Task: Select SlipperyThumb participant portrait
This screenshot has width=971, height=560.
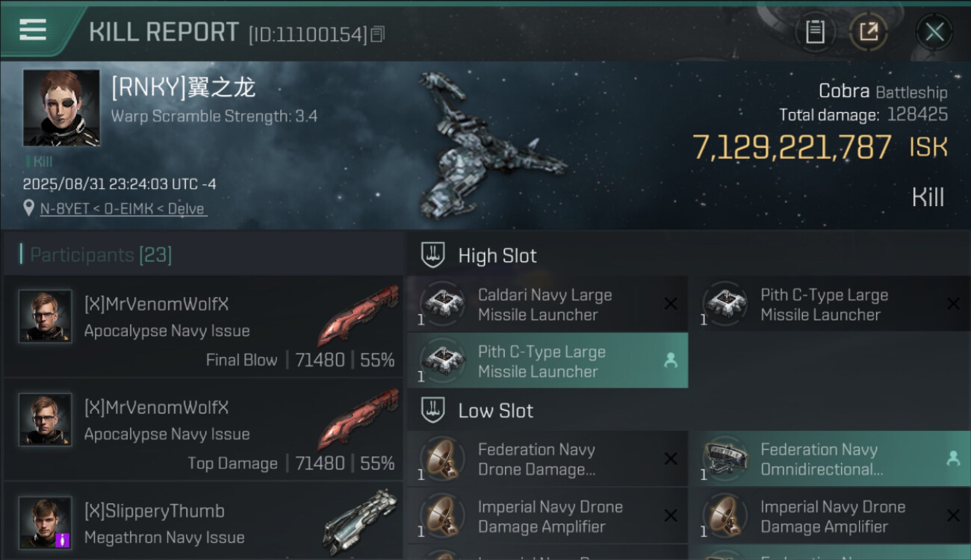Action: click(x=46, y=523)
